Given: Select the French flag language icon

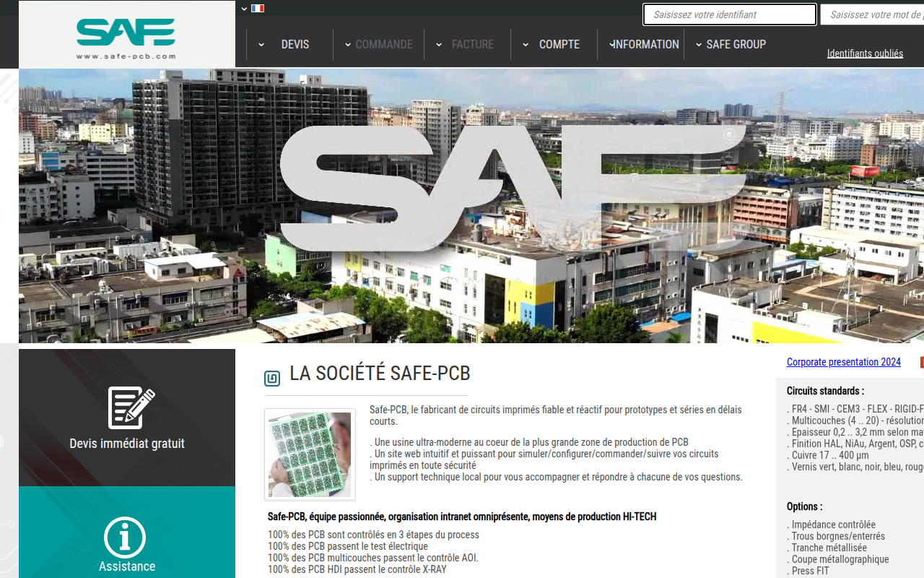Looking at the screenshot, I should 258,9.
